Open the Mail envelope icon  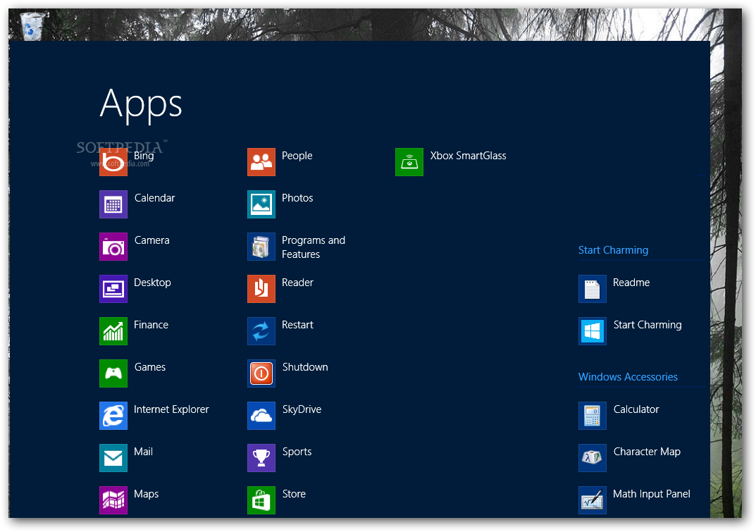click(113, 458)
